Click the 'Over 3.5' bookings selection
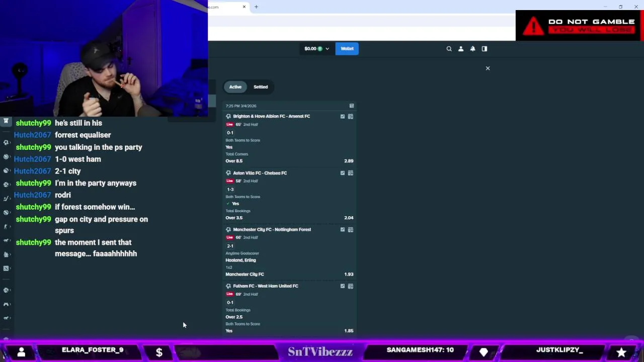 [234, 218]
